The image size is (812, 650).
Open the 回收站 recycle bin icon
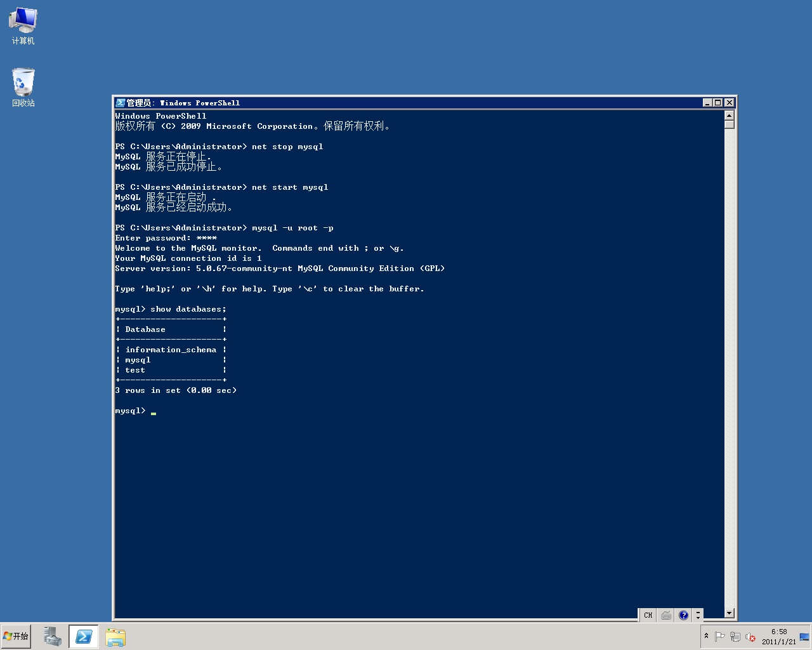click(23, 88)
